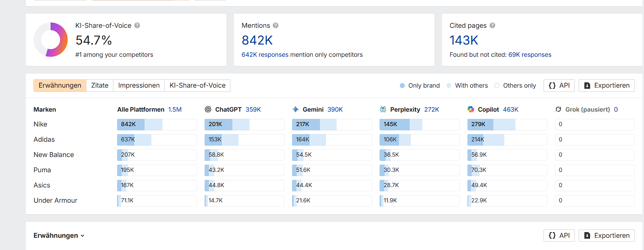Click the Adidas brand row label
This screenshot has width=644, height=250.
44,139
